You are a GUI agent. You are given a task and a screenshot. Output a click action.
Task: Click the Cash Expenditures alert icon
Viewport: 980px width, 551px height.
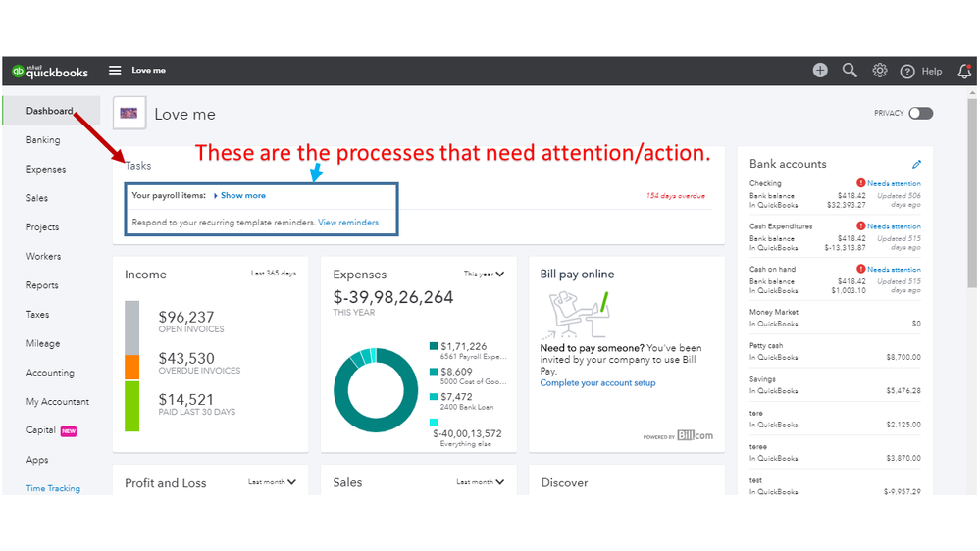[x=860, y=225]
